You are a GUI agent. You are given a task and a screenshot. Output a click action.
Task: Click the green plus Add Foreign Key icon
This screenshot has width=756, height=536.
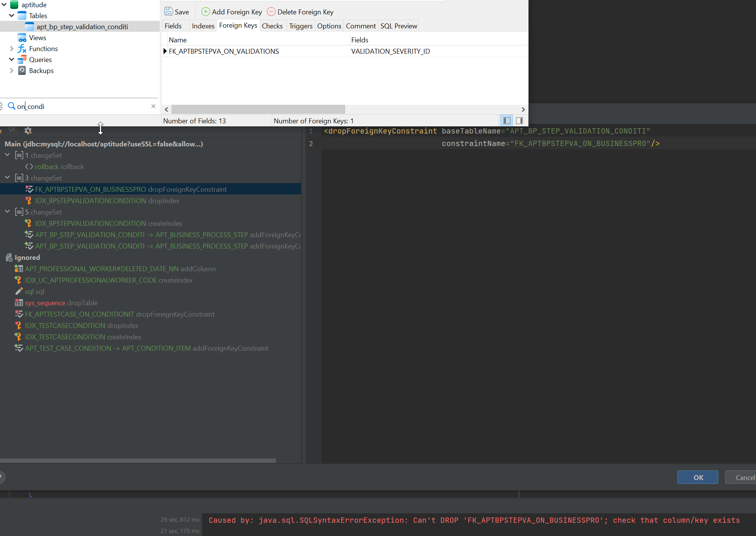click(x=205, y=12)
